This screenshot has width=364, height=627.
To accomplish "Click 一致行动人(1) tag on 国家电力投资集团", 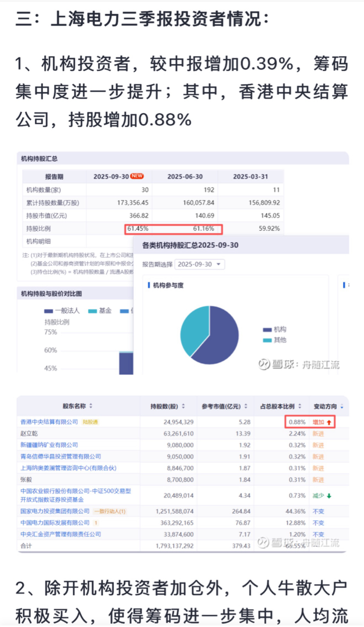I will click(109, 511).
